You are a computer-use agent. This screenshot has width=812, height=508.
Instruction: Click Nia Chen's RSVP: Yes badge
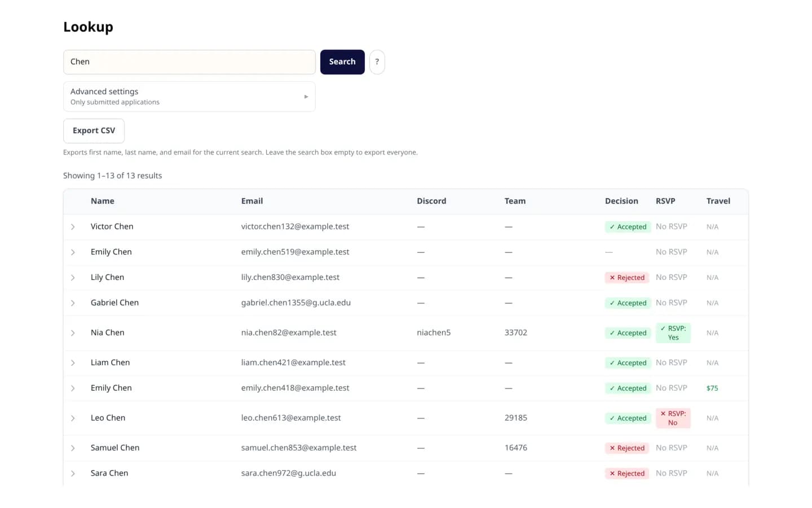coord(673,333)
